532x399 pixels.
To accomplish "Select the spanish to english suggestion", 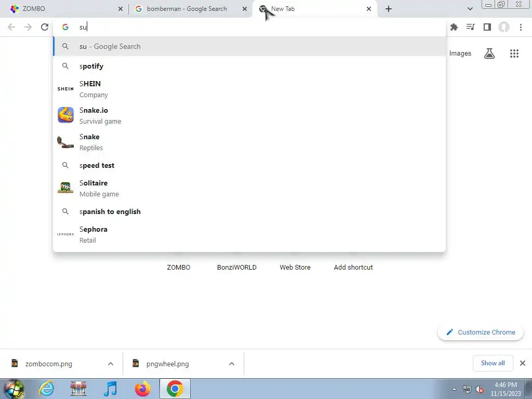I will pyautogui.click(x=249, y=211).
